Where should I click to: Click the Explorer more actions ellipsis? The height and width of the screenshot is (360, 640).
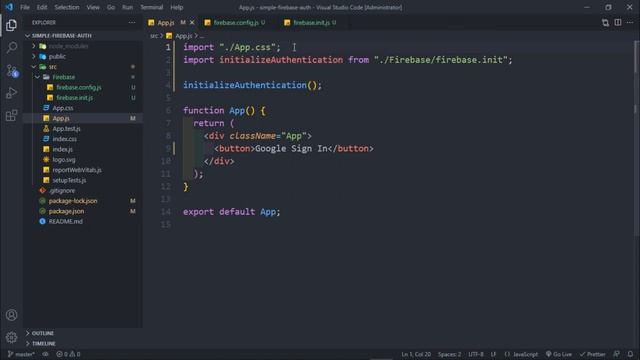coord(132,22)
